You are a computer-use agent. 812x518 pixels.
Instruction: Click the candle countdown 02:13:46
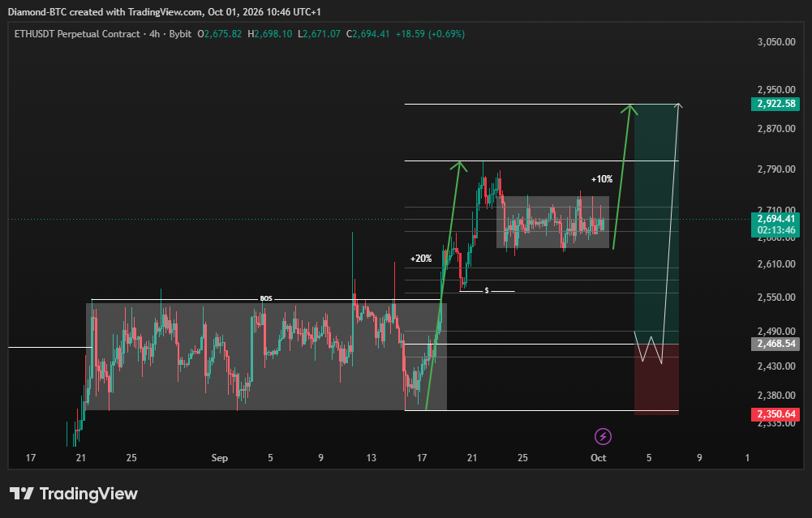point(775,230)
